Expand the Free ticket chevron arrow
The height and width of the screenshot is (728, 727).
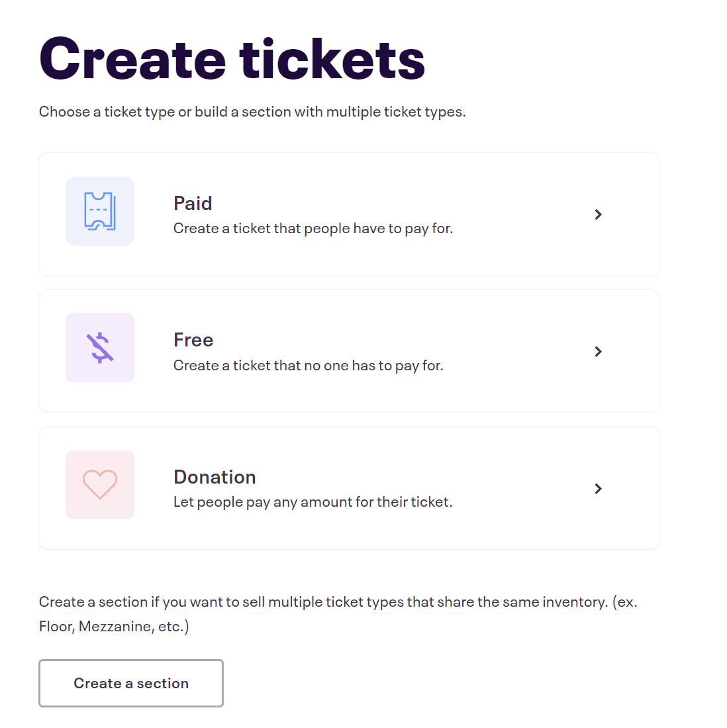(598, 352)
